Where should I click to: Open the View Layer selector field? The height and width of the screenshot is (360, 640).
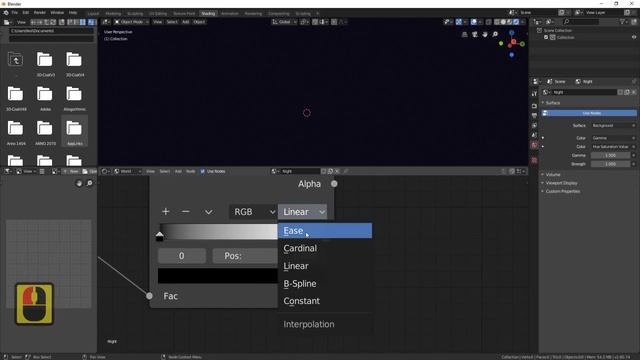(x=602, y=13)
